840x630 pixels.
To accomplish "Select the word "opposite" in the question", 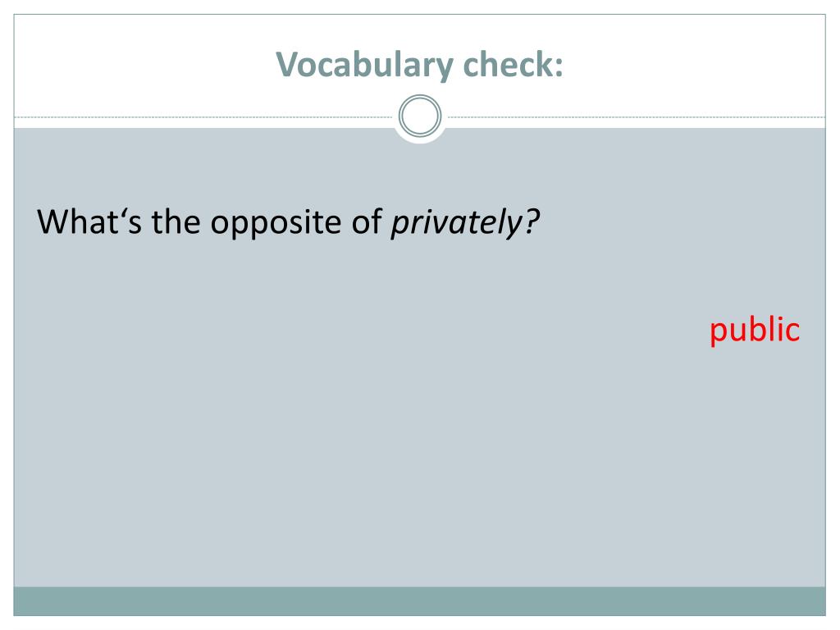I will 276,223.
